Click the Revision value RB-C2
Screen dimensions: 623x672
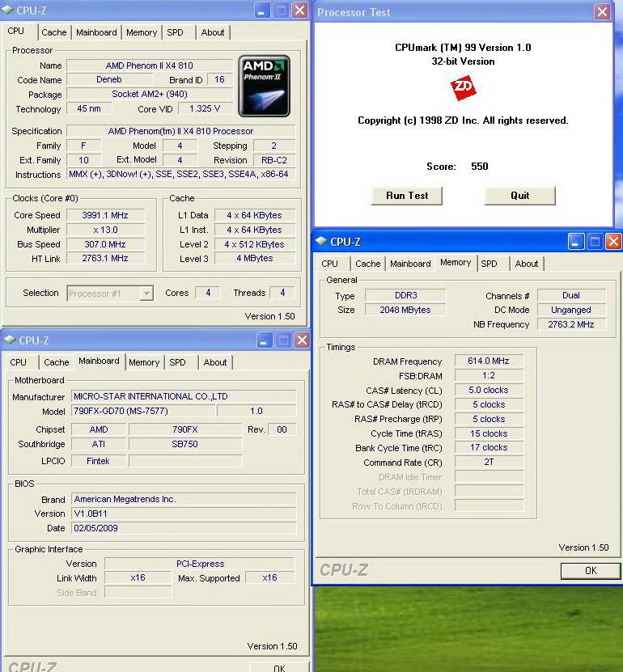pyautogui.click(x=274, y=160)
